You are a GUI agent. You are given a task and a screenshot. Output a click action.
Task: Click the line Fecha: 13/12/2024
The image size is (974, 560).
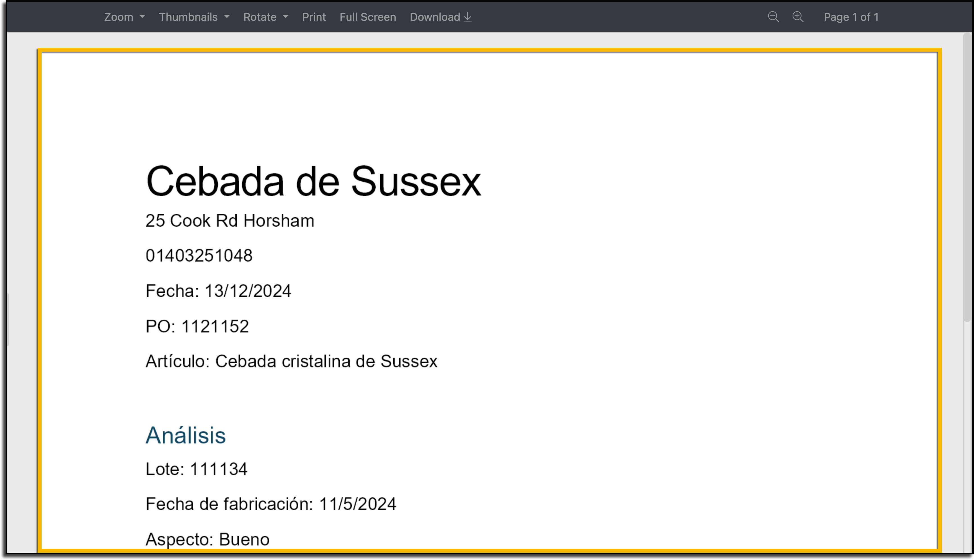(218, 291)
